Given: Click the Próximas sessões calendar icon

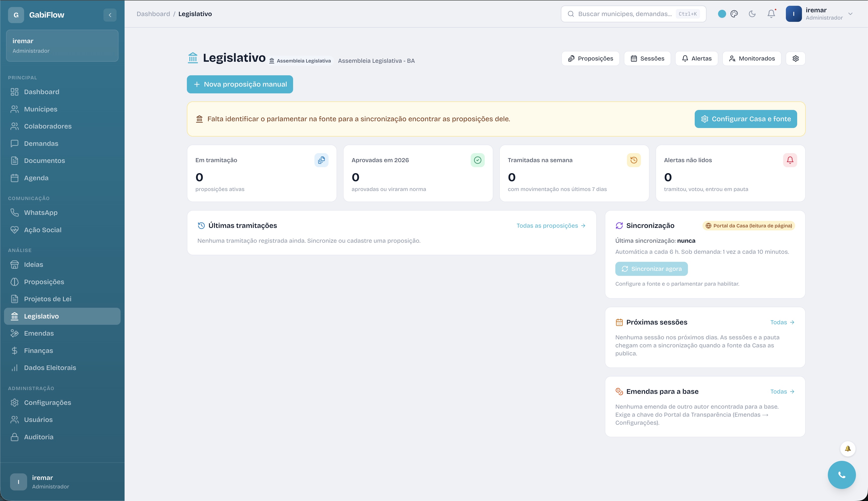Looking at the screenshot, I should pyautogui.click(x=619, y=323).
